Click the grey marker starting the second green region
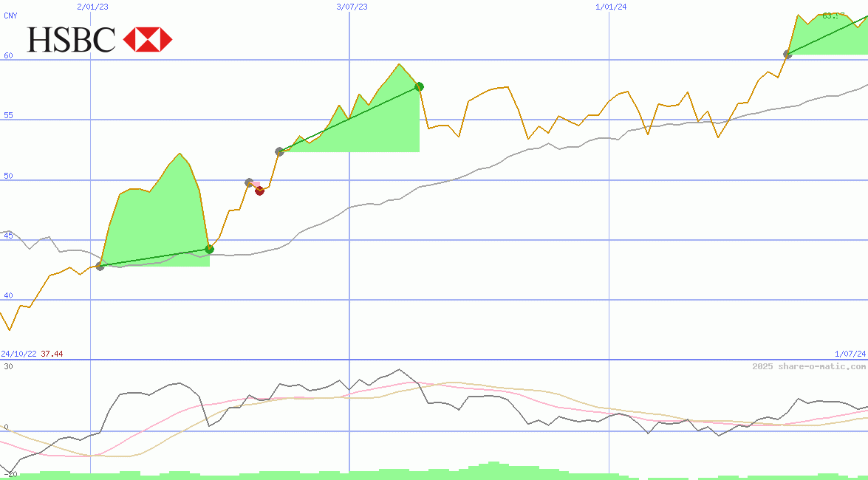The height and width of the screenshot is (480, 868). click(279, 151)
